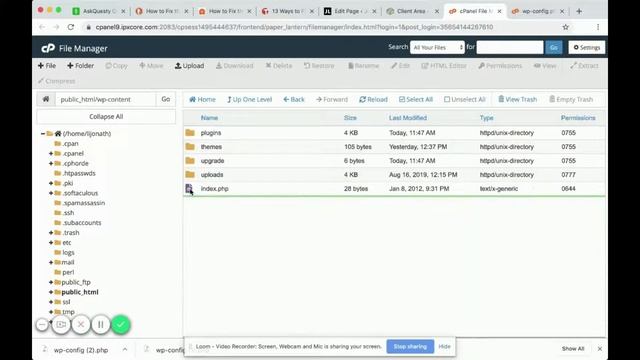Open View Trash

(518, 99)
